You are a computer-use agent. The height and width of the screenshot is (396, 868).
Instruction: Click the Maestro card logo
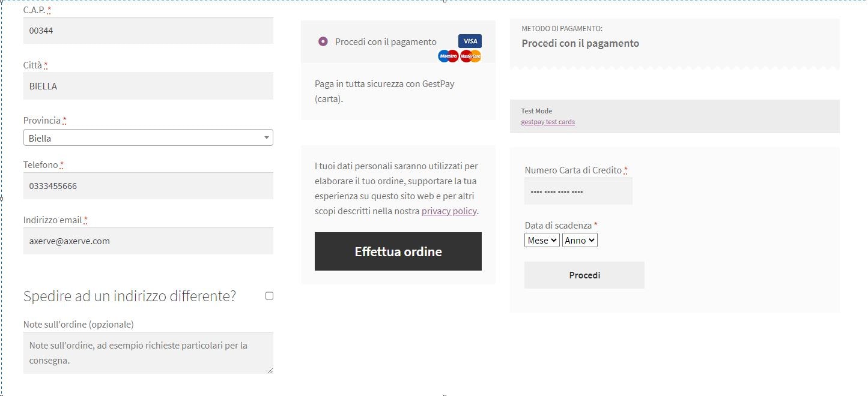[448, 56]
